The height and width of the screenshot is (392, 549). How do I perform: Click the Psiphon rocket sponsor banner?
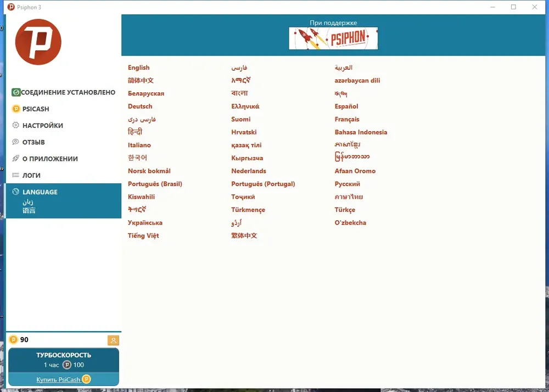pyautogui.click(x=333, y=38)
